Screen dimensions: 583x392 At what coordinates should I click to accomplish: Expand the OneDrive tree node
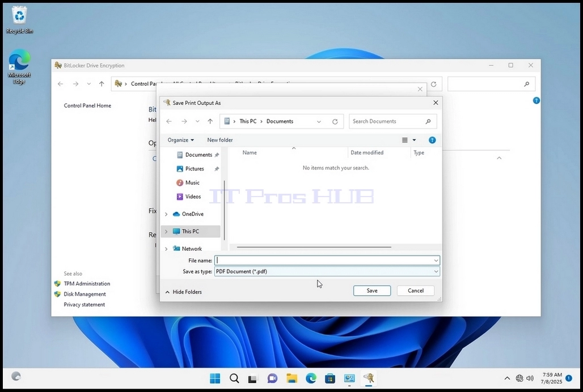[x=166, y=214]
